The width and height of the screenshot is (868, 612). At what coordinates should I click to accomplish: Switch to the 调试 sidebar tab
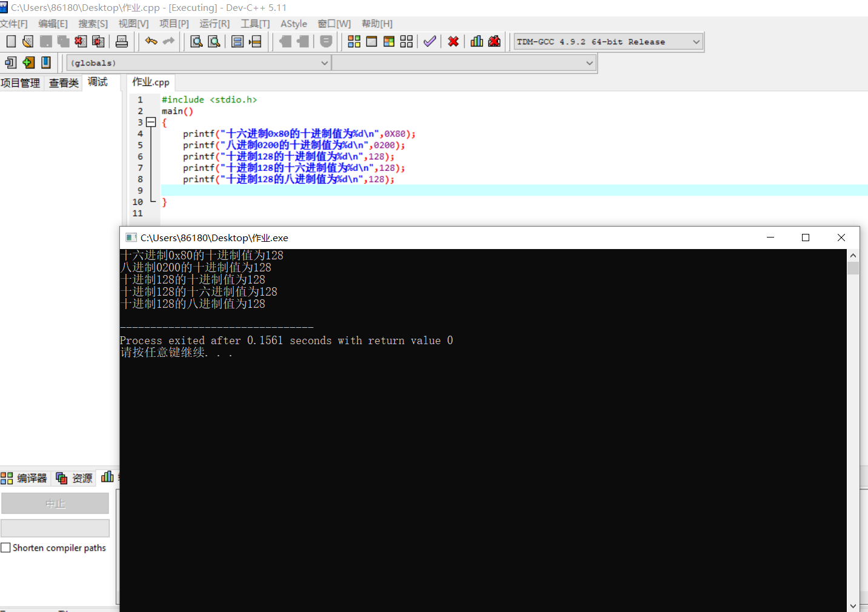coord(98,82)
